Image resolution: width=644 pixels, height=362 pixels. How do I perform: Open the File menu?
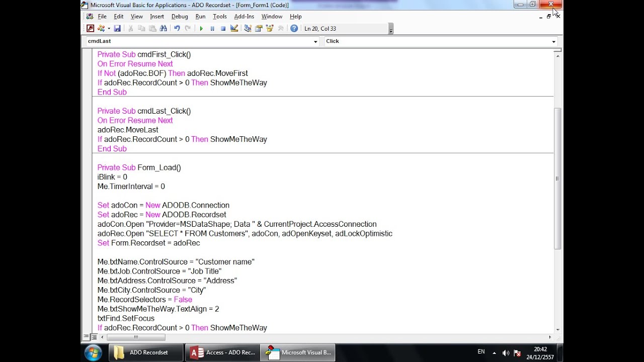102,17
